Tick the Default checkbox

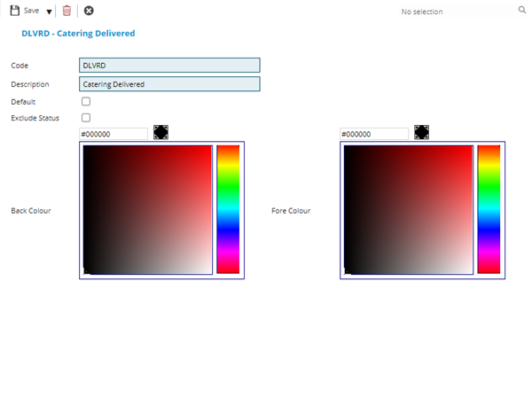point(86,102)
